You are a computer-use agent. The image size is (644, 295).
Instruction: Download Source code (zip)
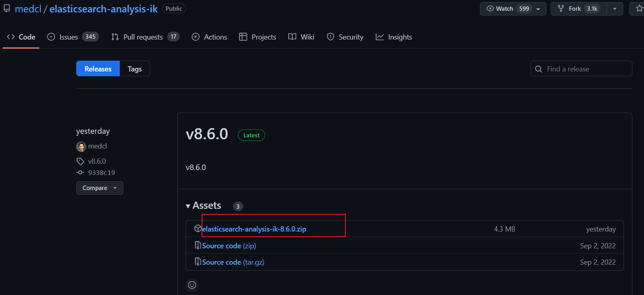(229, 246)
